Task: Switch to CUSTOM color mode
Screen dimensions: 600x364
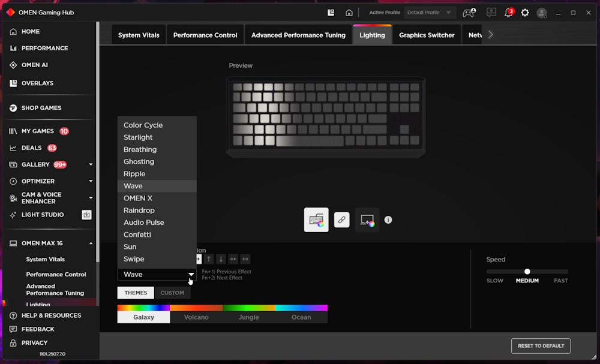Action: pyautogui.click(x=172, y=293)
